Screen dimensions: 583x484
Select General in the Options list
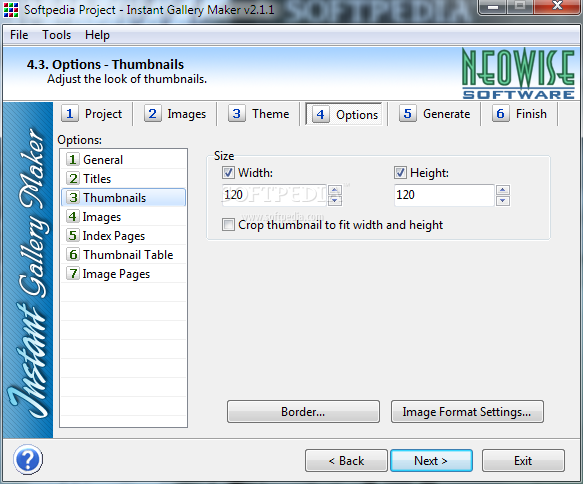tap(123, 159)
